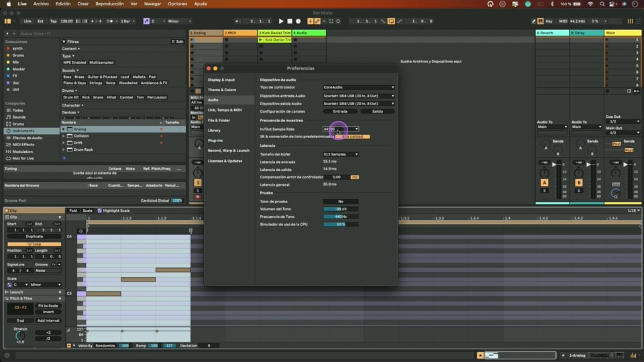Adjust Simulador de uso de la CPU slider
The height and width of the screenshot is (362, 644).
(x=341, y=225)
